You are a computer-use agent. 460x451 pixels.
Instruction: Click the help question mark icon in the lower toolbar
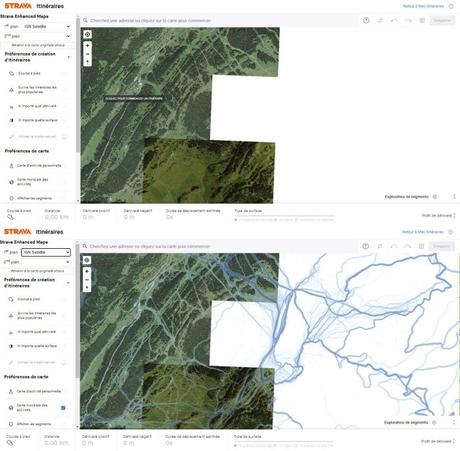tap(366, 246)
